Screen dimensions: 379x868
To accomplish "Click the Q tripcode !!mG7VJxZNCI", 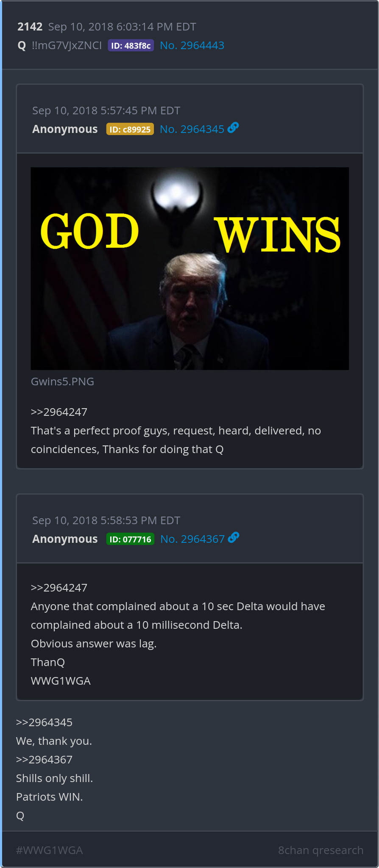I will (x=67, y=45).
